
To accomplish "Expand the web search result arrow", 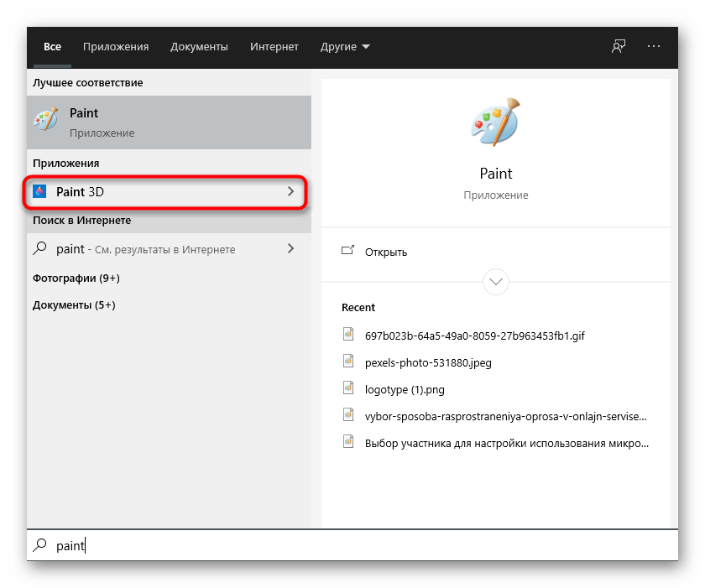I will click(291, 248).
